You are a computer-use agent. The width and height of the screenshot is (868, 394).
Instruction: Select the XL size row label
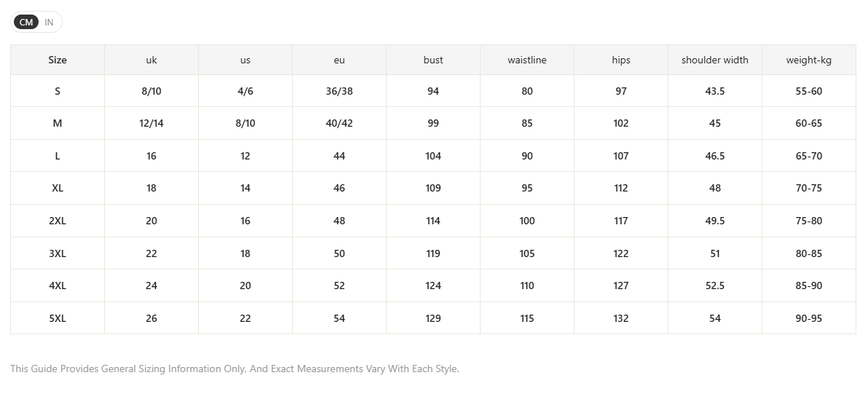(x=58, y=188)
